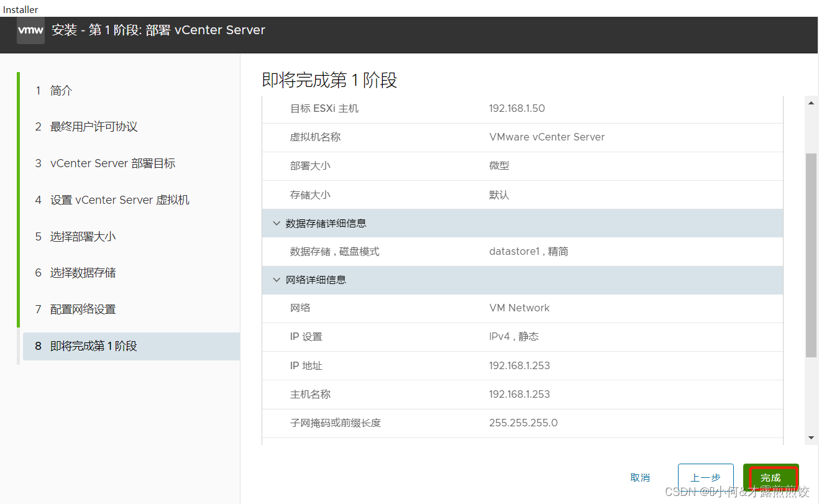The image size is (819, 504).
Task: Open step 1 简介
Action: (x=53, y=91)
